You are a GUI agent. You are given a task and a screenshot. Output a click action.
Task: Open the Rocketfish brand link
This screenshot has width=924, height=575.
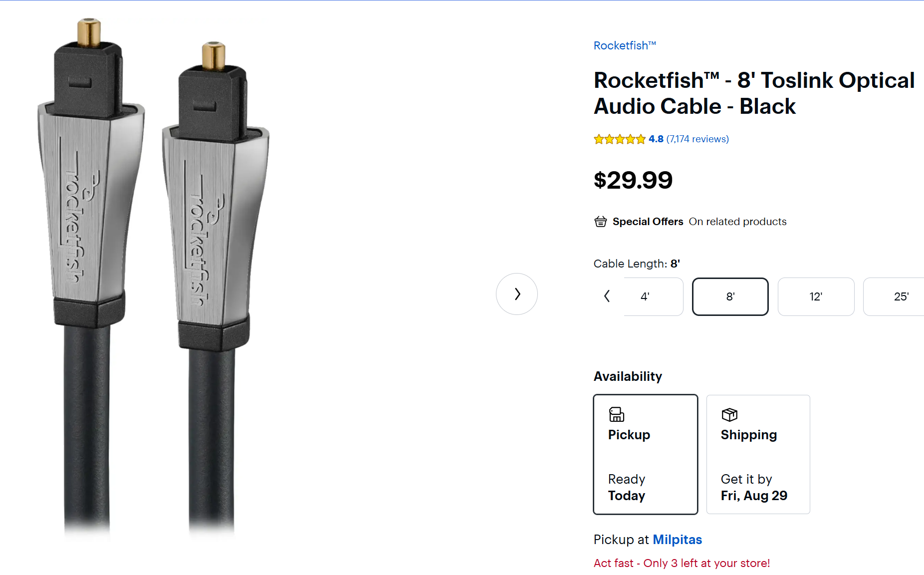[624, 45]
